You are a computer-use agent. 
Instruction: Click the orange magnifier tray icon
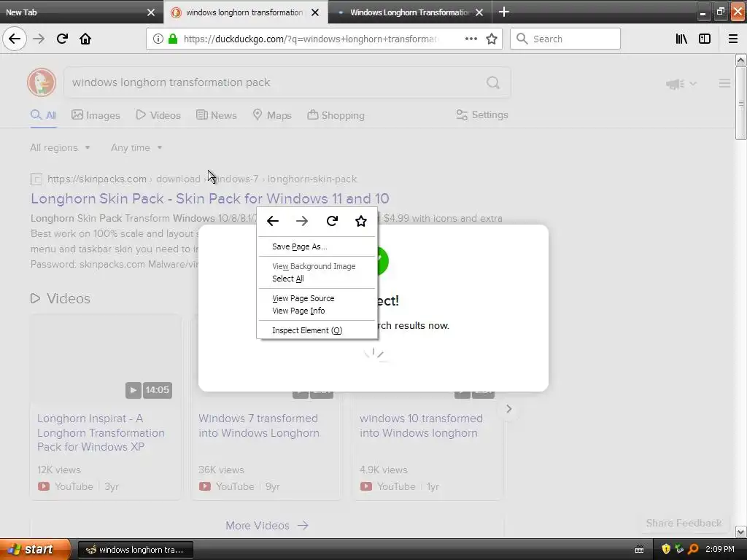pyautogui.click(x=693, y=549)
